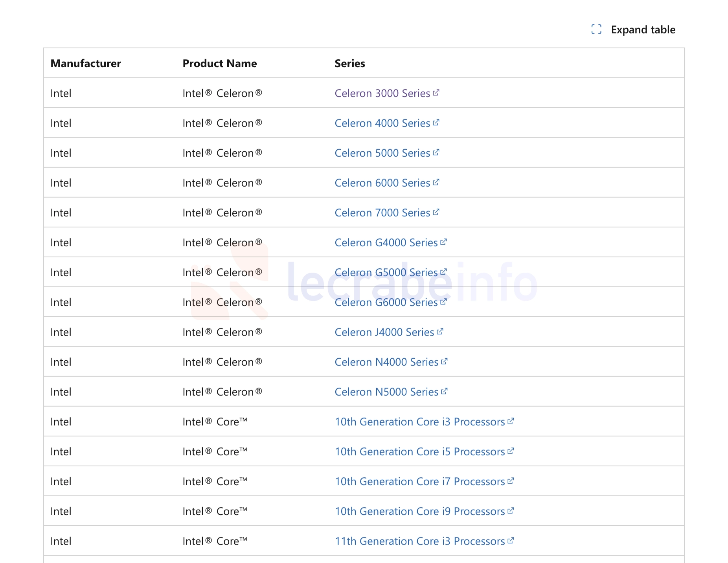Click the Expand table brackets icon
The image size is (728, 563).
(x=596, y=29)
